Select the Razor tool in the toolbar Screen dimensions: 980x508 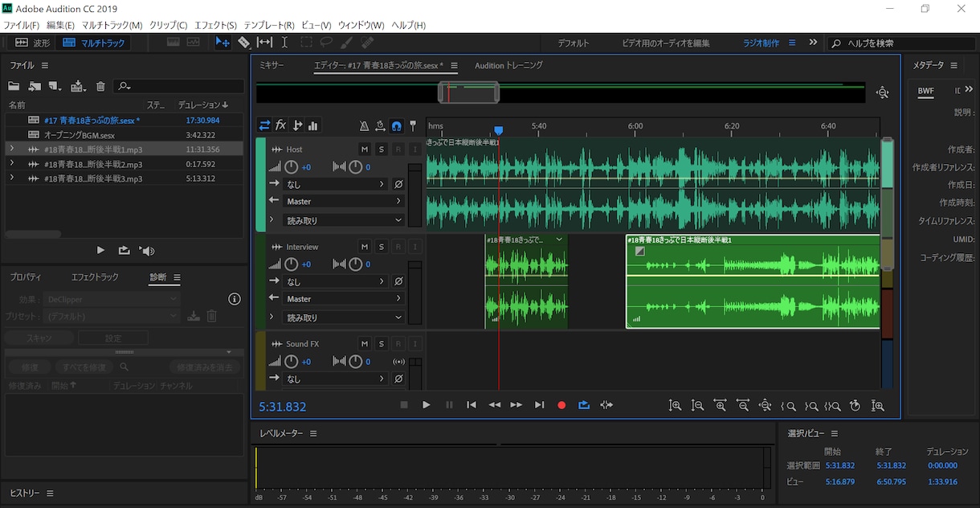coord(243,43)
